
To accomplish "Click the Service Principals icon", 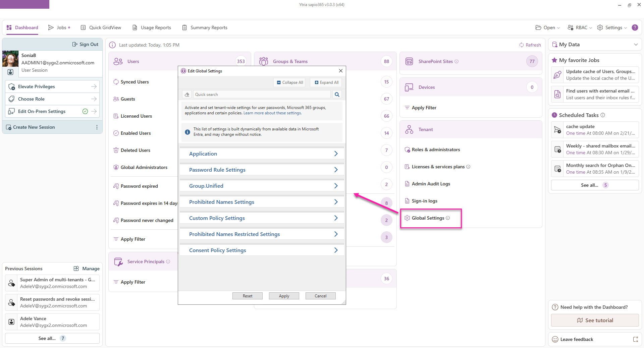I will 118,262.
